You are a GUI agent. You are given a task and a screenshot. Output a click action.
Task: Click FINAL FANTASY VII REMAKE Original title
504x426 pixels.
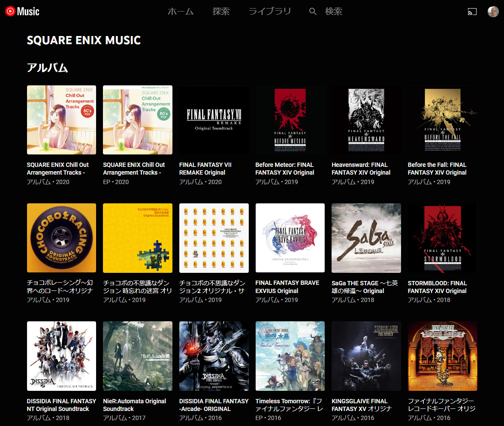205,169
